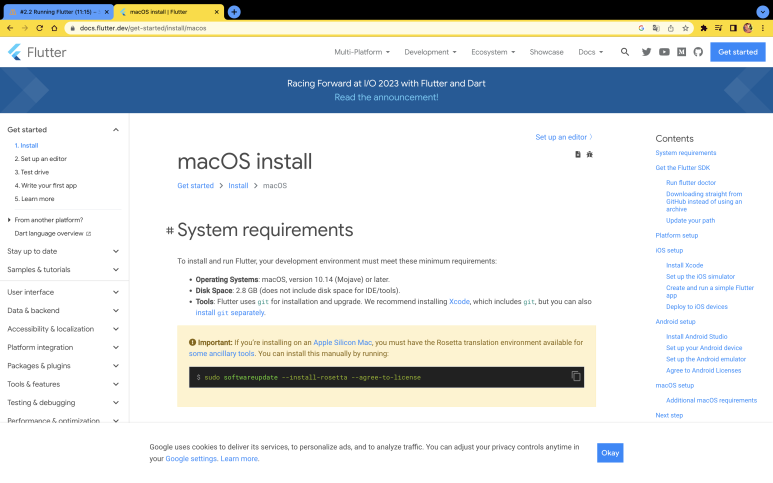Go to browser home page
Viewport: 773px width, 483px height.
pyautogui.click(x=54, y=28)
